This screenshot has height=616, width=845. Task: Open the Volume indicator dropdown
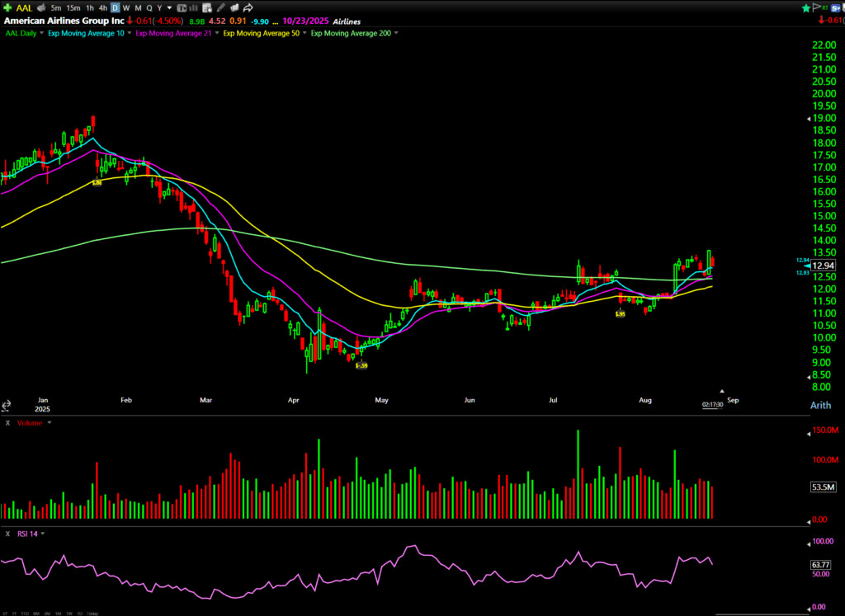pyautogui.click(x=49, y=423)
